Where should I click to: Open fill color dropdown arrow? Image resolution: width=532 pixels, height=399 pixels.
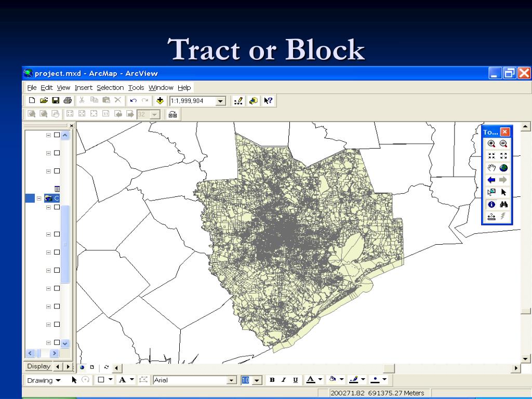tap(342, 380)
